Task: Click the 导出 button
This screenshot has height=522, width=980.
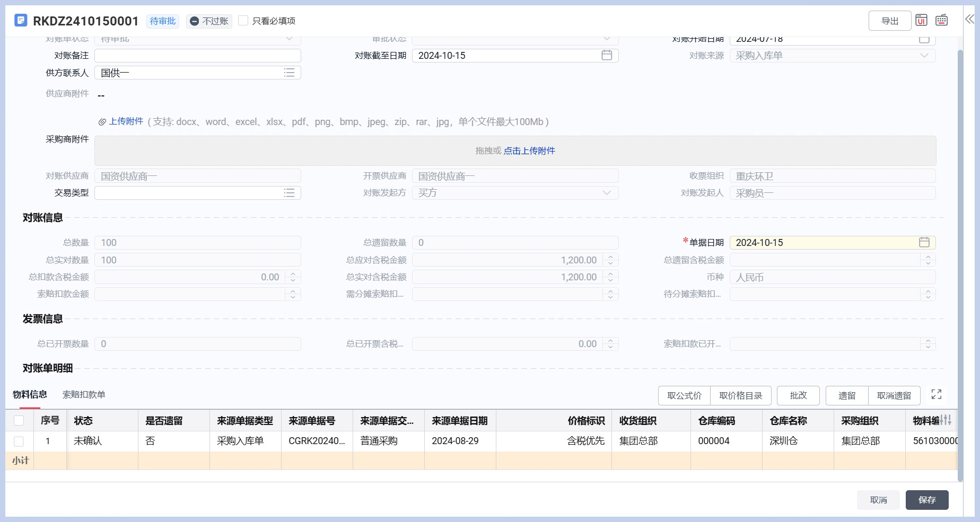Action: coord(889,21)
